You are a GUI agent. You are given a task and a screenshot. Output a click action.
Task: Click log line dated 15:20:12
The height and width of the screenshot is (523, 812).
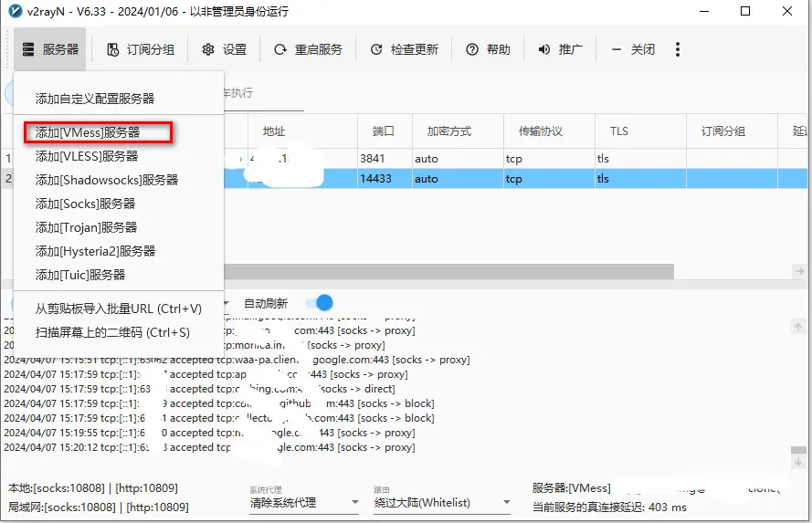click(209, 447)
